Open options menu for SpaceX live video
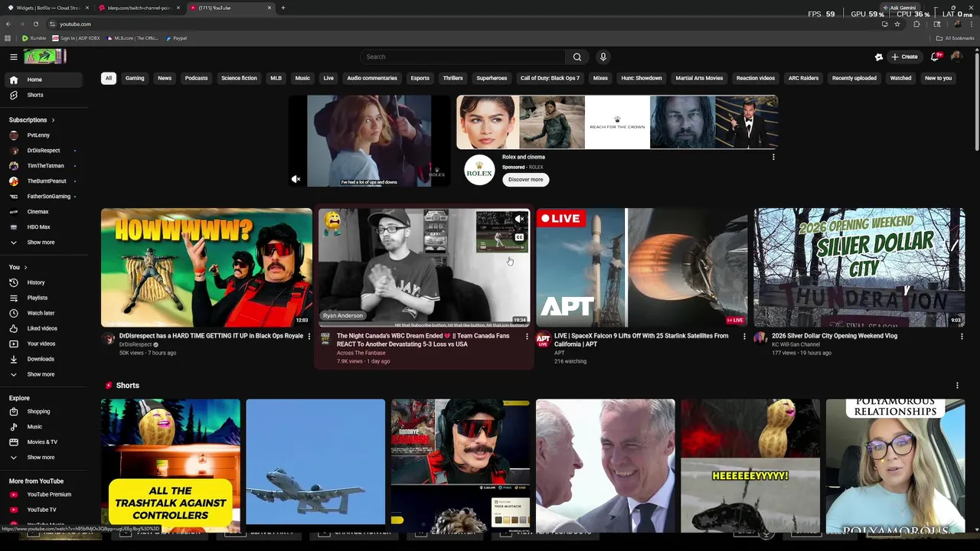The image size is (980, 551). 744,336
